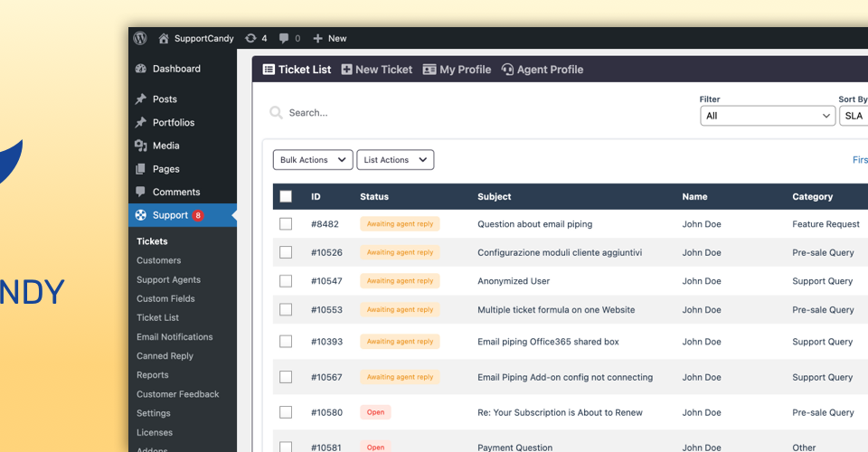The width and height of the screenshot is (868, 452).
Task: Click the Pages icon in sidebar
Action: [x=141, y=169]
